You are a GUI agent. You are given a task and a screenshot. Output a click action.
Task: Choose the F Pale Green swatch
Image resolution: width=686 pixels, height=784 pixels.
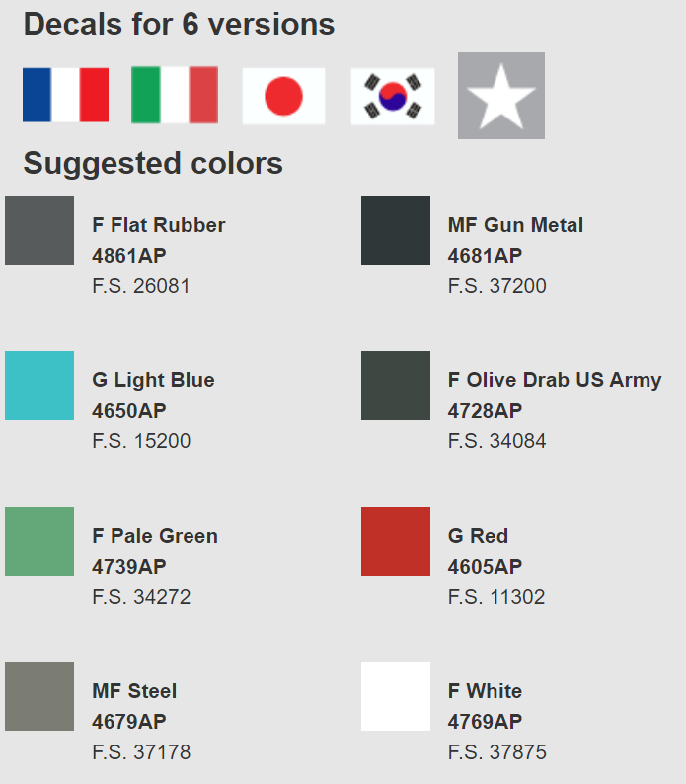pos(39,541)
